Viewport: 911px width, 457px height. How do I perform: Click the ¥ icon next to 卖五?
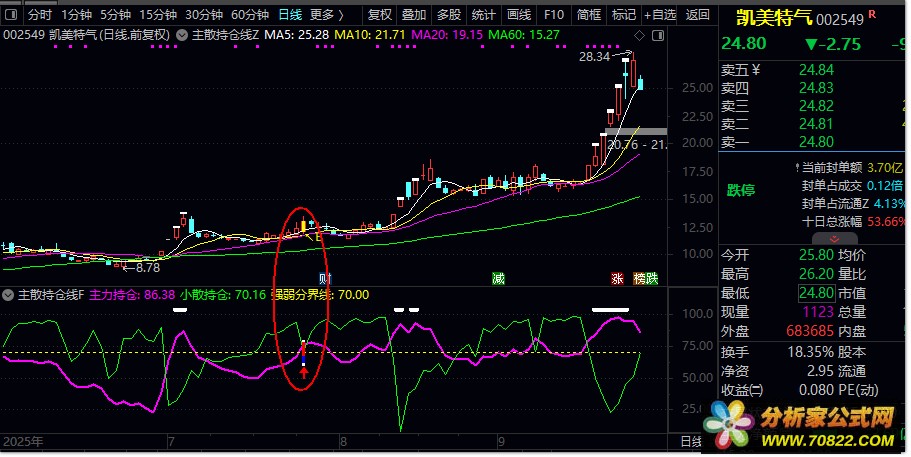coord(756,70)
